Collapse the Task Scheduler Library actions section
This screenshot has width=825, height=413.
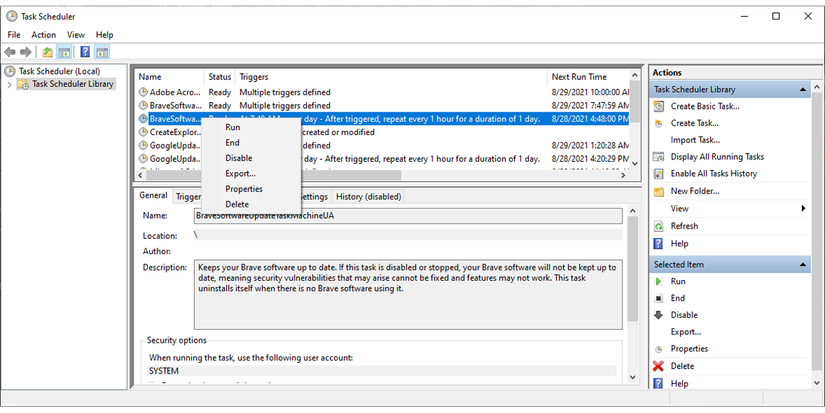click(x=802, y=89)
